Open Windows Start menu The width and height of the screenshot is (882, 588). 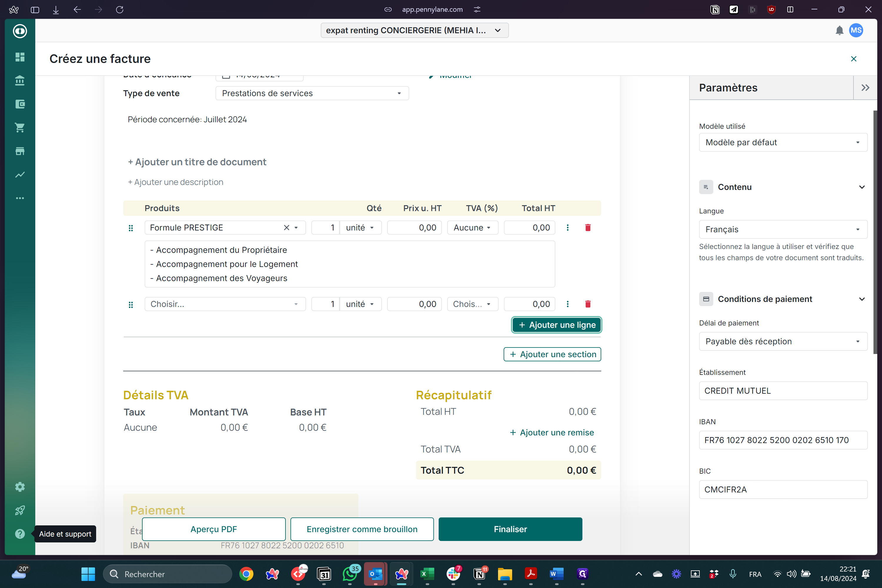tap(88, 574)
